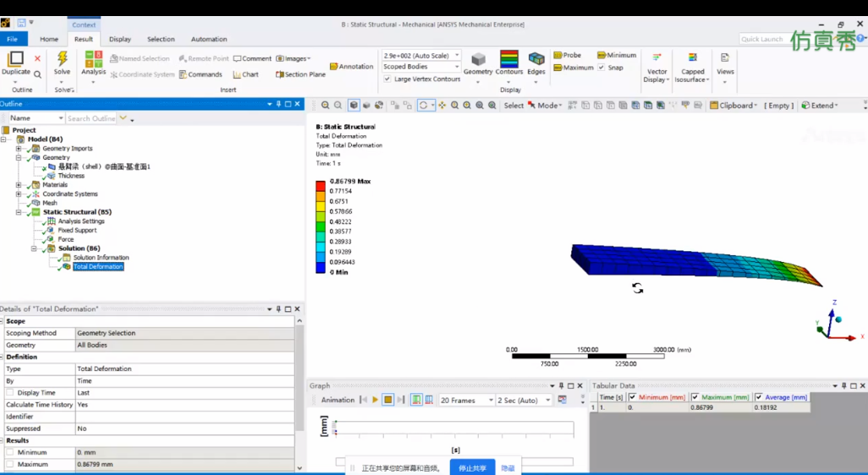Image resolution: width=868 pixels, height=475 pixels.
Task: Open the Capped Isosurface tool
Action: [693, 57]
